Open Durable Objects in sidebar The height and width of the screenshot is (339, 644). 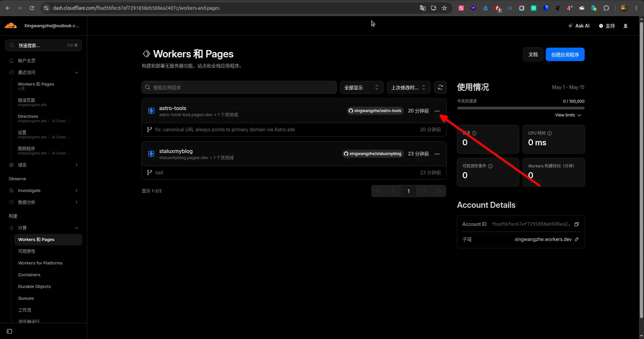click(35, 287)
